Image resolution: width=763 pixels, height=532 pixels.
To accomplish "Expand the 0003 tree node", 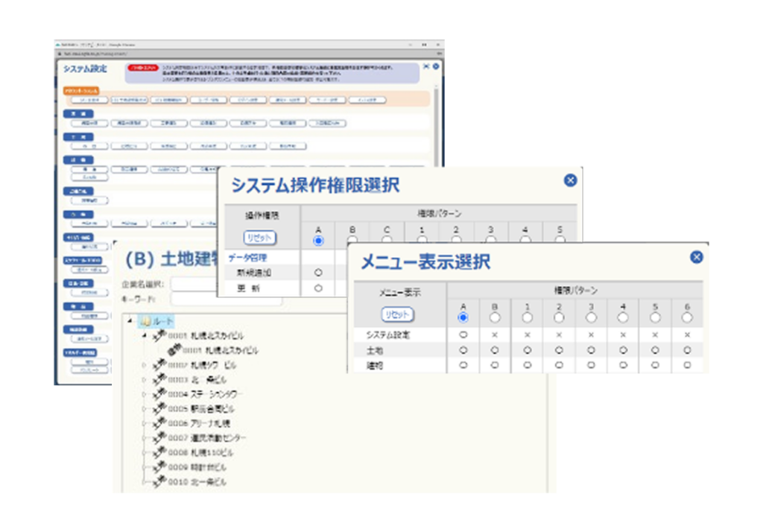I will click(144, 380).
